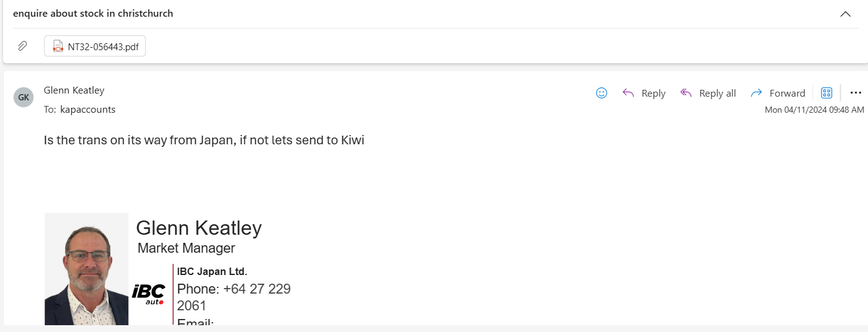
Task: Forward this email
Action: point(777,93)
